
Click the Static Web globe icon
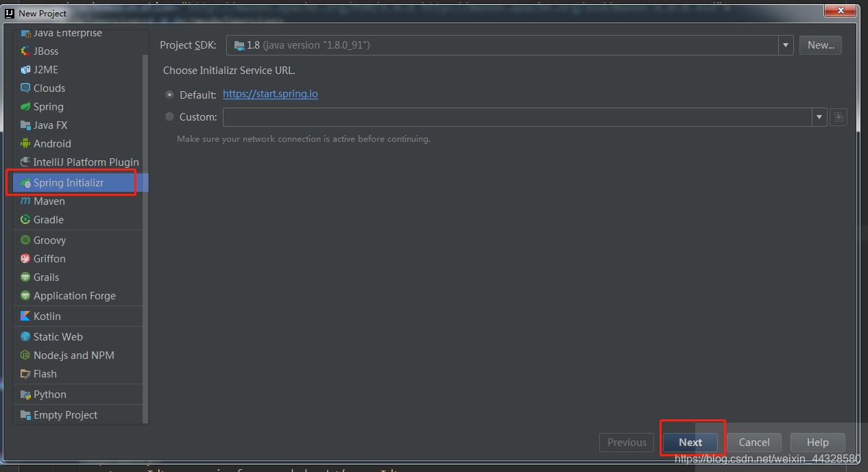point(26,337)
